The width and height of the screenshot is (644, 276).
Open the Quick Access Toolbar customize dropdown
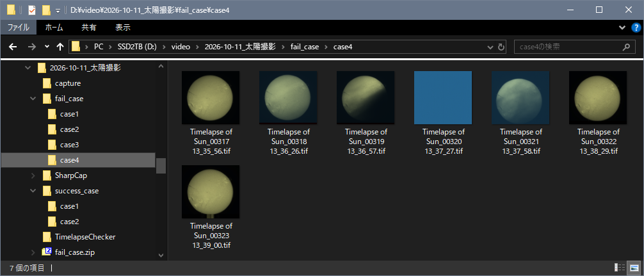pos(58,10)
